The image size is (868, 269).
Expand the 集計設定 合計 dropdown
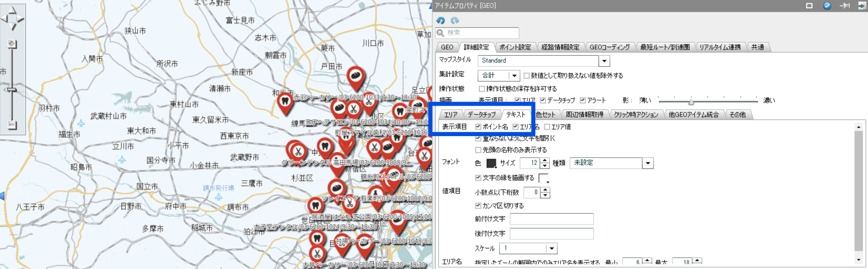coord(514,75)
